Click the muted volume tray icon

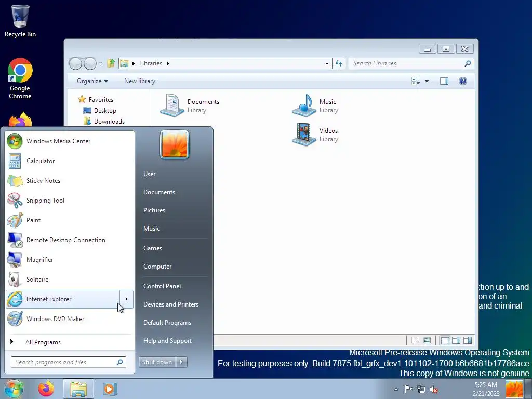pyautogui.click(x=434, y=389)
